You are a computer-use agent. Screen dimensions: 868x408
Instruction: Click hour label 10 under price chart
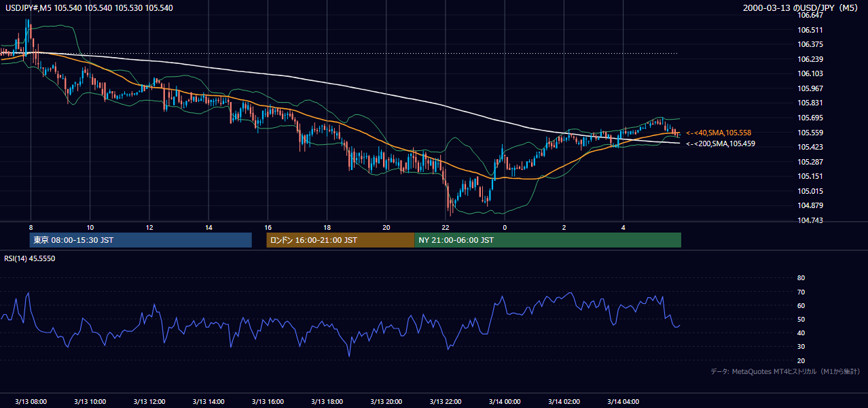click(90, 227)
